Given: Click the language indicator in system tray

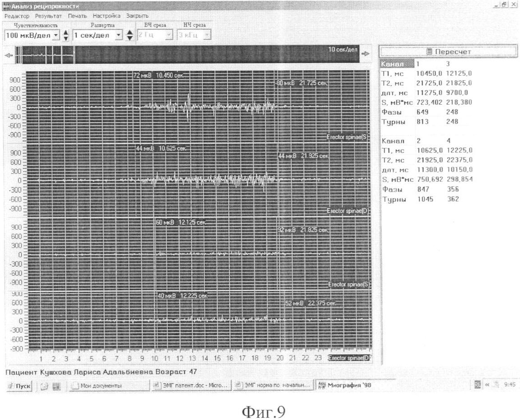Looking at the screenshot, I should tap(478, 384).
